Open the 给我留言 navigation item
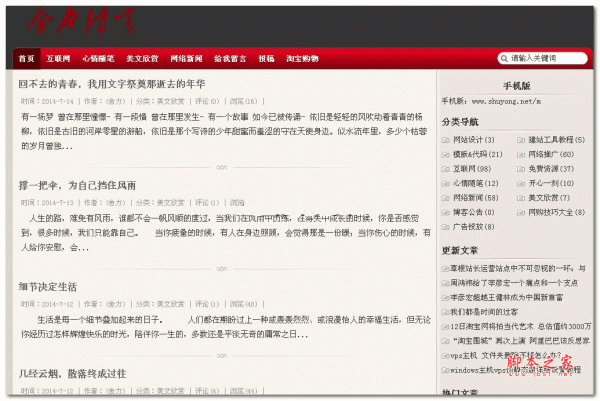The image size is (600, 401). click(x=230, y=59)
